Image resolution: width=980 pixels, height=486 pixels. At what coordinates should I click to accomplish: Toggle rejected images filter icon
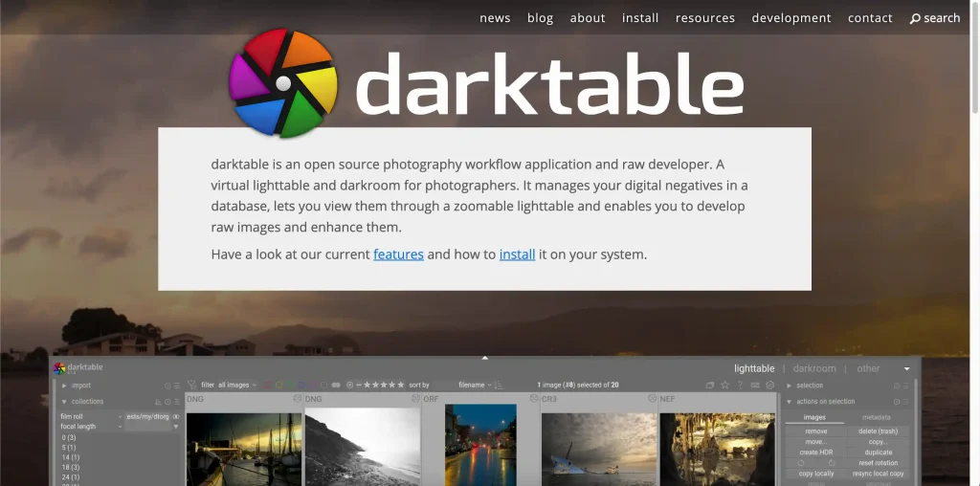pyautogui.click(x=350, y=386)
